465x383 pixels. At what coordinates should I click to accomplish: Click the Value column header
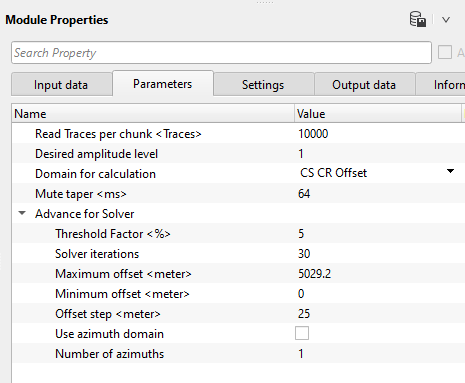[378, 114]
